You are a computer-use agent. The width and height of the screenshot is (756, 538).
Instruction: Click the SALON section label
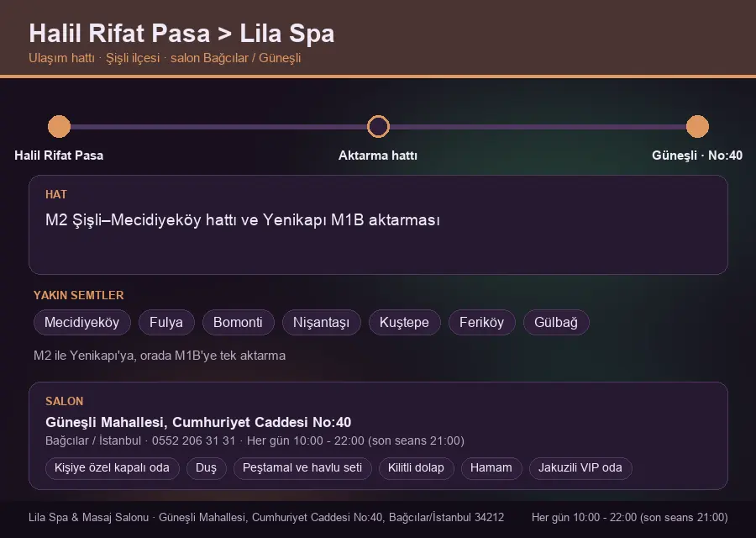pyautogui.click(x=64, y=401)
